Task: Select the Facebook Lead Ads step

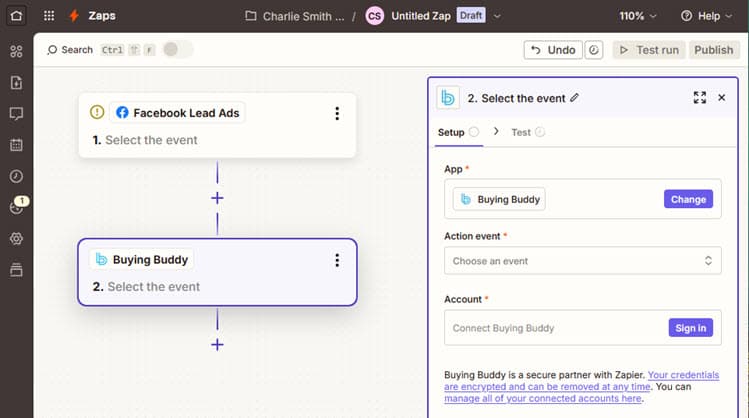Action: [217, 126]
